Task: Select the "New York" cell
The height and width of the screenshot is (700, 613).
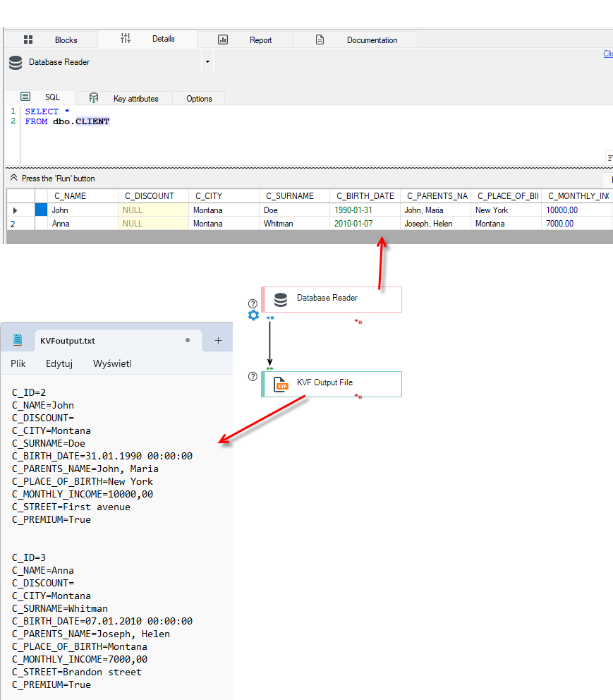Action: (x=506, y=210)
